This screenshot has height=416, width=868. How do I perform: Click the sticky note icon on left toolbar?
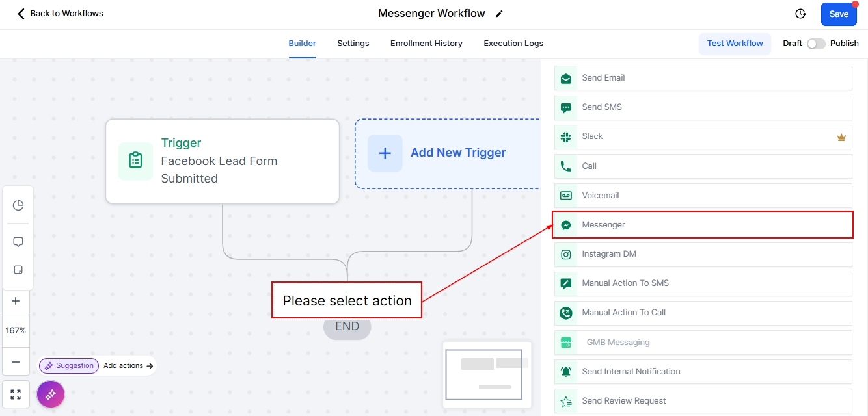click(18, 270)
